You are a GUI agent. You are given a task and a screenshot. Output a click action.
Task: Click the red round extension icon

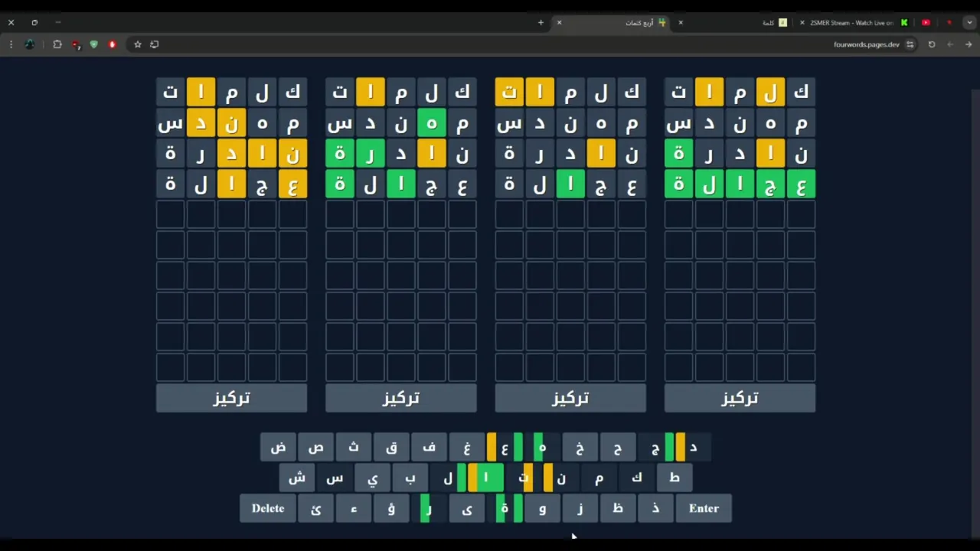click(113, 44)
